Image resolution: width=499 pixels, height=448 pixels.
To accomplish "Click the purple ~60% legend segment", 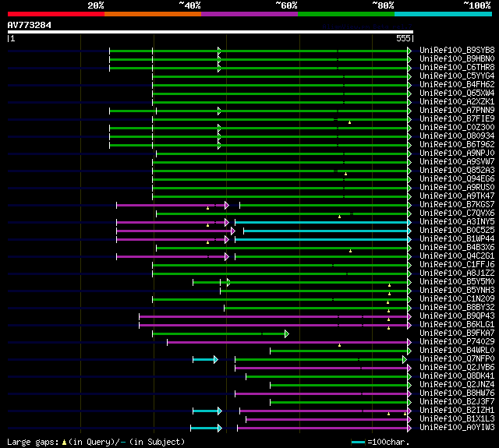I will pyautogui.click(x=249, y=14).
